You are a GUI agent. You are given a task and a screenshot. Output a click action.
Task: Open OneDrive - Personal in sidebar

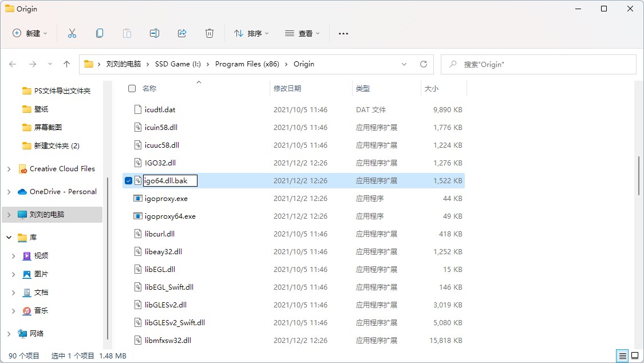click(x=63, y=192)
